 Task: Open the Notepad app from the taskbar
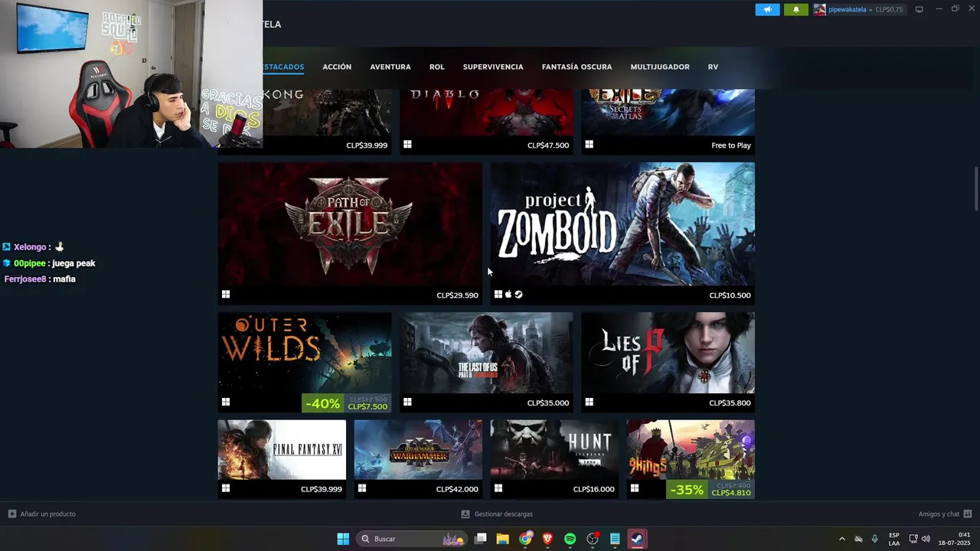[x=615, y=539]
